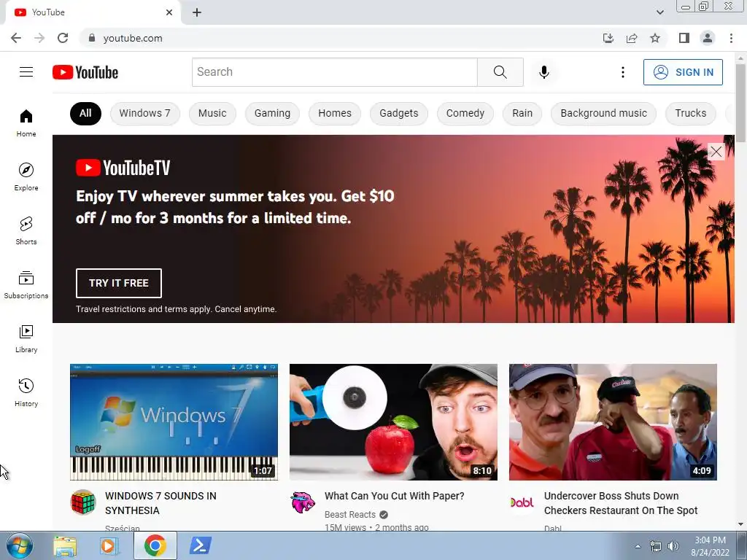Select the Windows 7 filter chip
The width and height of the screenshot is (747, 560).
(x=145, y=113)
